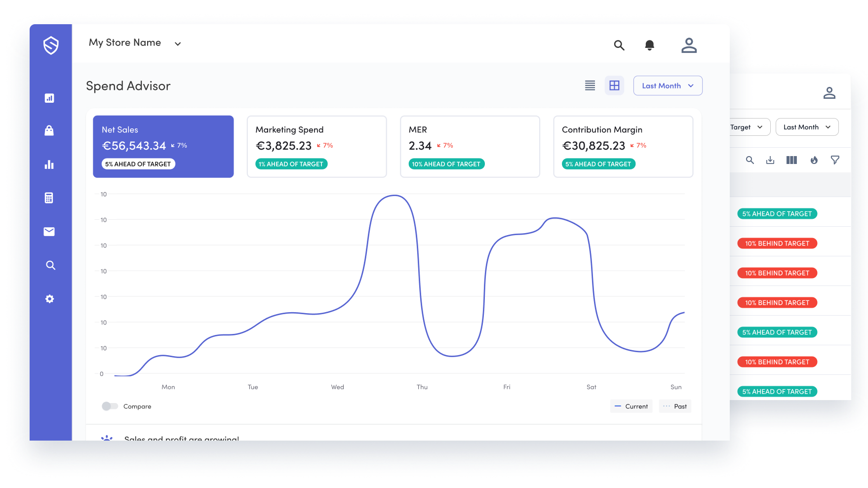Click the 5% AHEAD OF TARGET badge on Net Sales
The height and width of the screenshot is (488, 868).
tap(138, 163)
